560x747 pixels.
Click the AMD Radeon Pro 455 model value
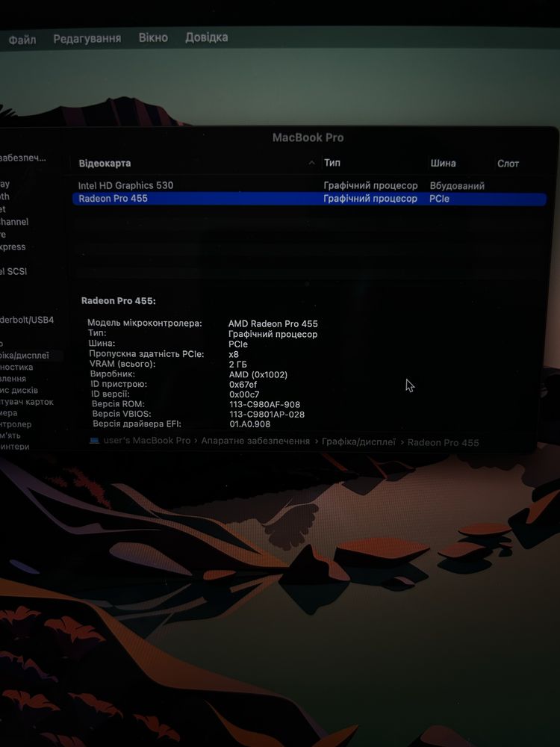point(273,324)
